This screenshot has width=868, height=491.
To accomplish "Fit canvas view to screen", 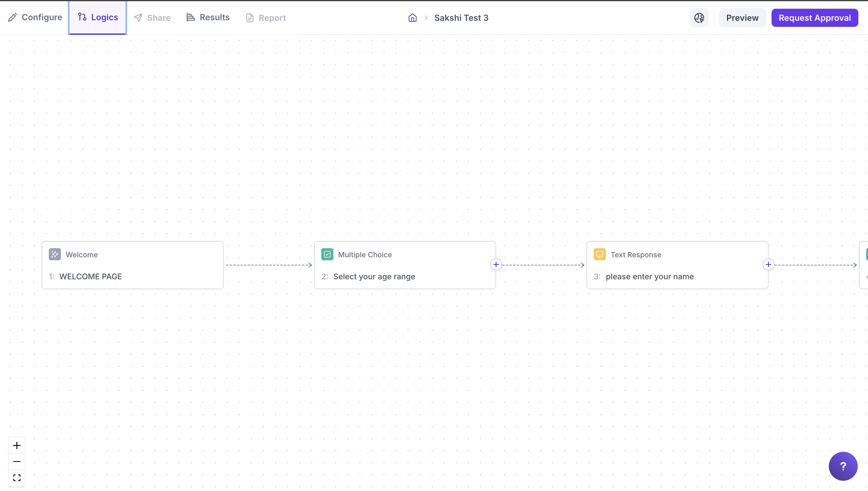I will (17, 478).
